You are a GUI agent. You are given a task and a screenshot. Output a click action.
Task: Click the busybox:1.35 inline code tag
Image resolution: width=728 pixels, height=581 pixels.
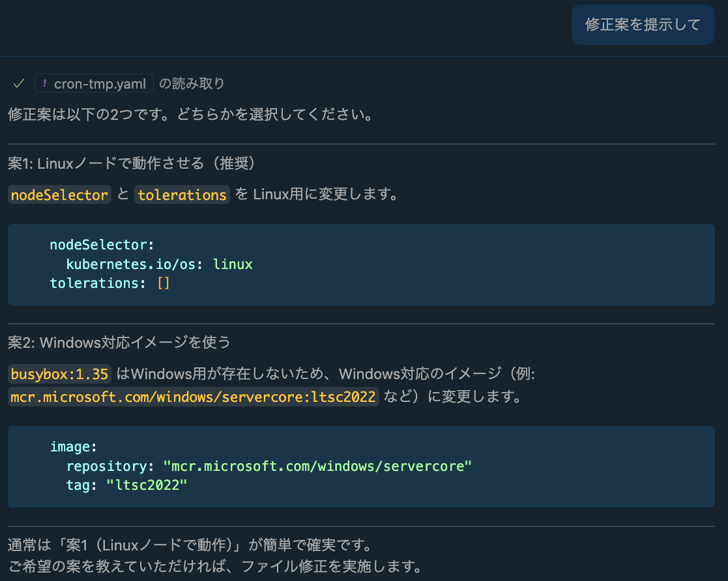tap(59, 375)
